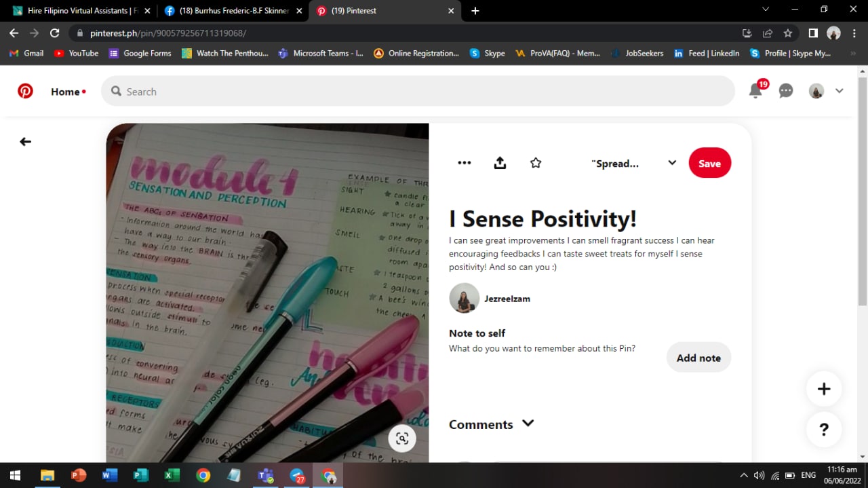Collapse the Comments section chevron

528,424
